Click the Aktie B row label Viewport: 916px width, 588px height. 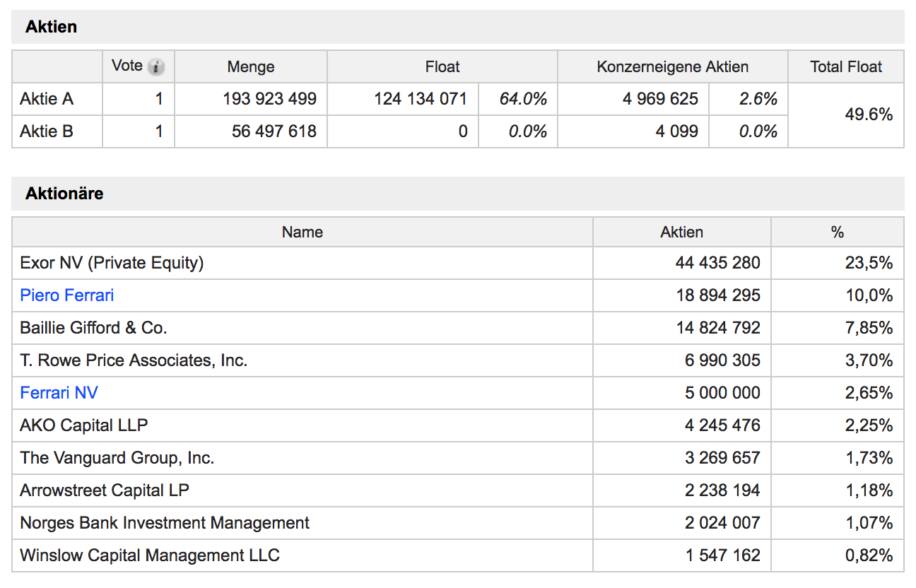tap(47, 131)
